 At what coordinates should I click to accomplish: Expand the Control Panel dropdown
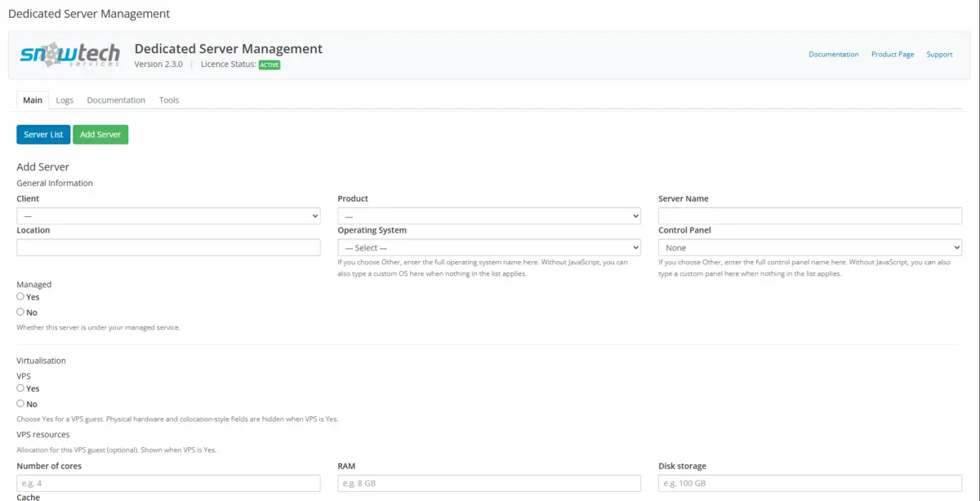click(x=810, y=248)
